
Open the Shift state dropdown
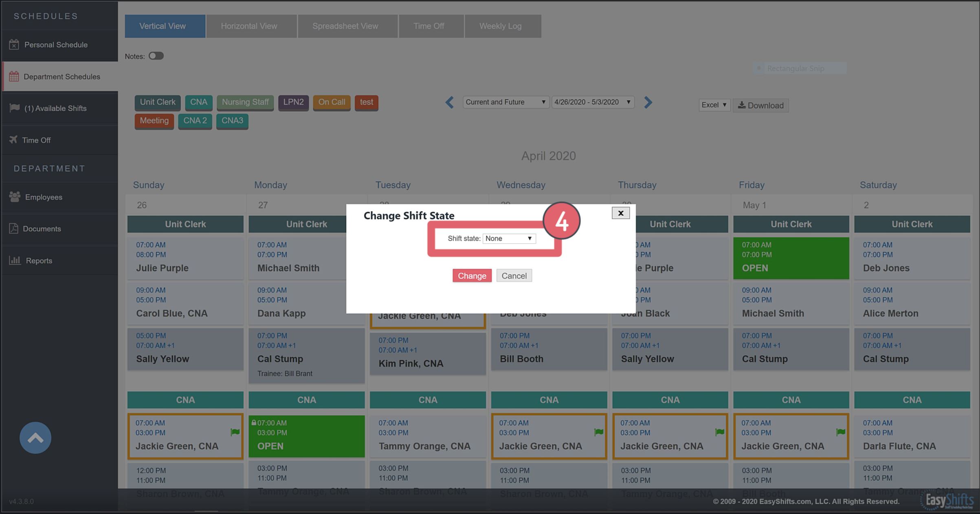click(509, 239)
